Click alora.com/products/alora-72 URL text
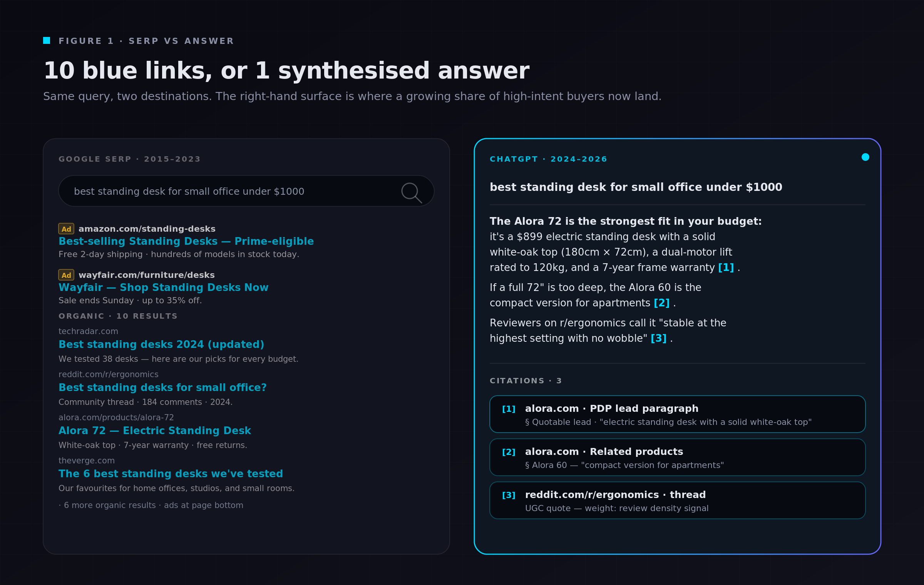This screenshot has width=924, height=585. [116, 418]
